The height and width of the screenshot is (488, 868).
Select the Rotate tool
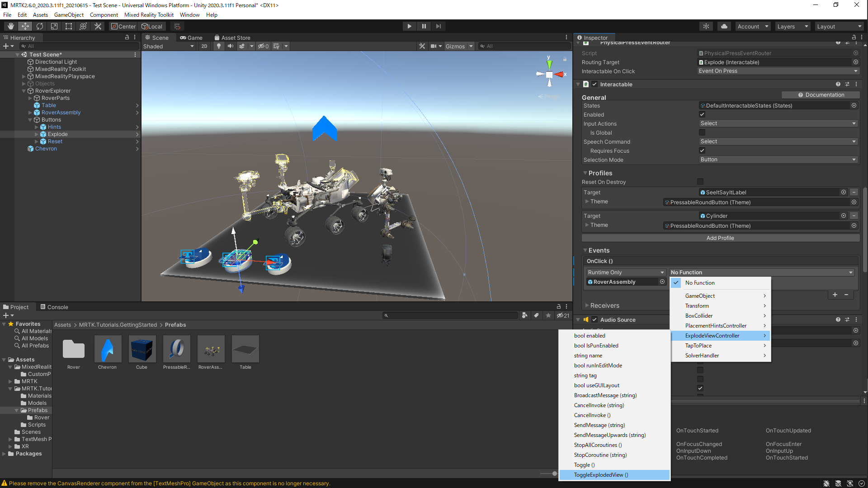click(x=40, y=26)
